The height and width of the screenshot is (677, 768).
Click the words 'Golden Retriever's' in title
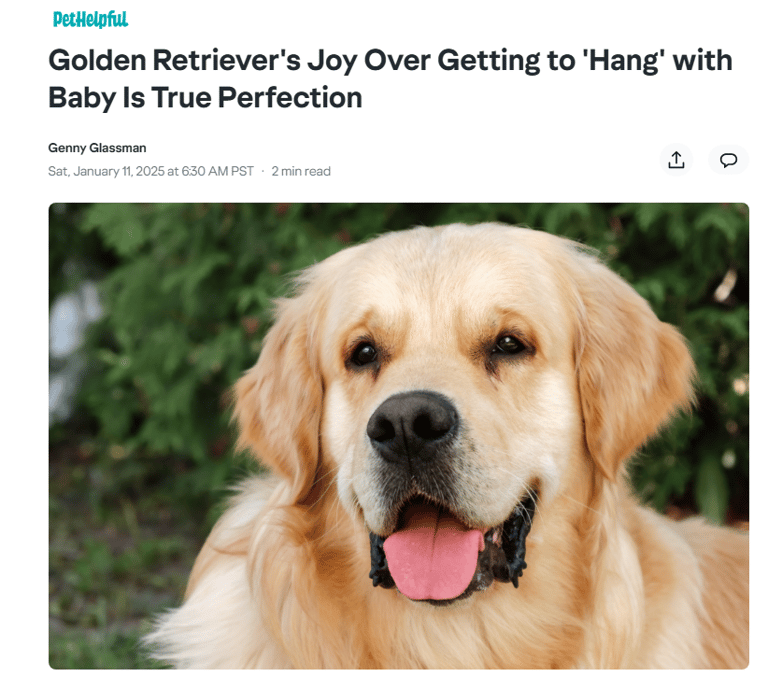tap(174, 60)
